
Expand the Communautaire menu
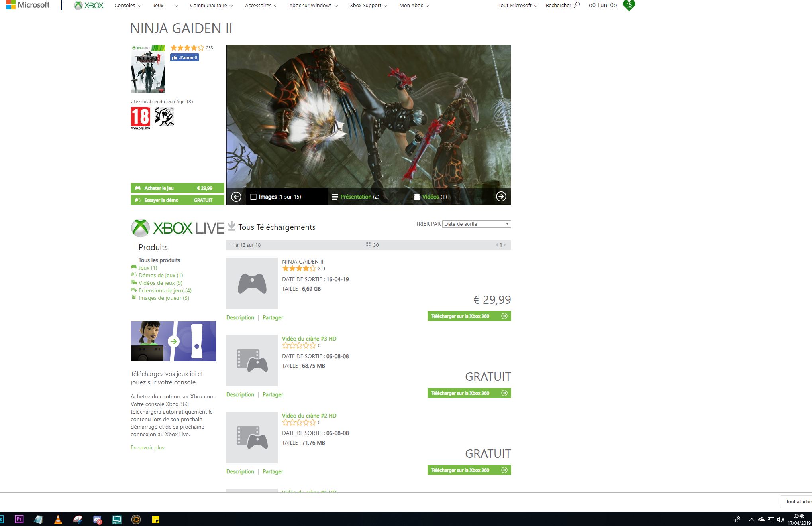pos(212,6)
